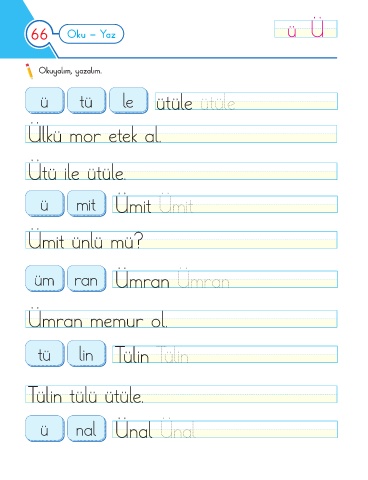Screen dimensions: 368x480
Task: Click the writing line containing 'ütüle'
Action: coord(246,101)
